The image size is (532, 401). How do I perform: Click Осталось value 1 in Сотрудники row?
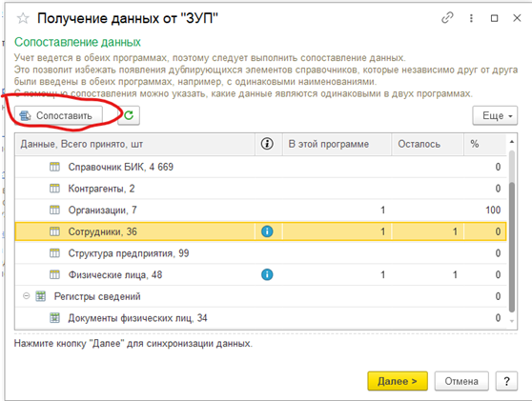pyautogui.click(x=455, y=231)
